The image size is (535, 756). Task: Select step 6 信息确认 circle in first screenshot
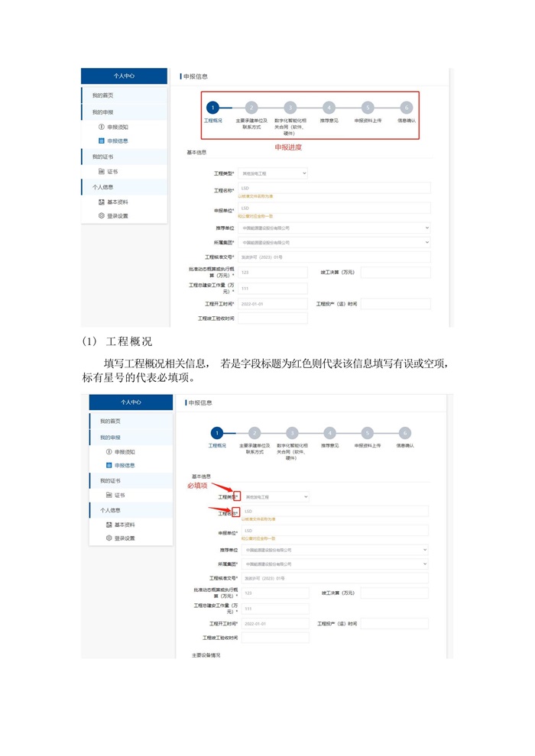406,108
